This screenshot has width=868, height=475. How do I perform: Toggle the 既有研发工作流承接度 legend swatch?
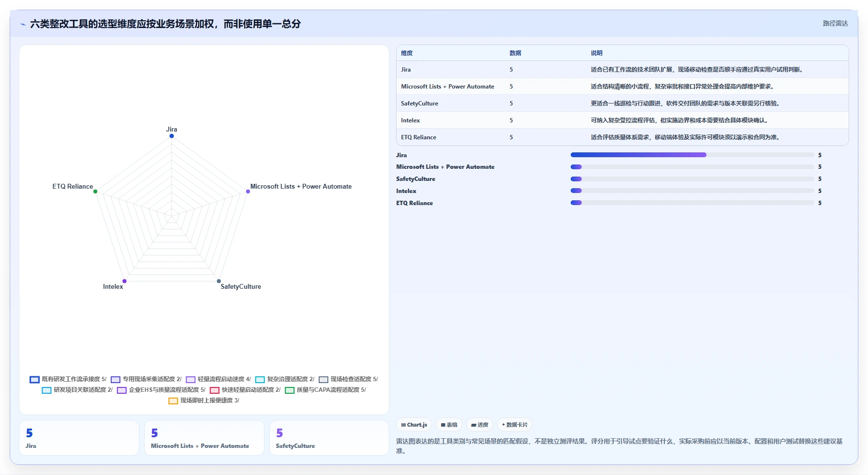click(x=34, y=380)
